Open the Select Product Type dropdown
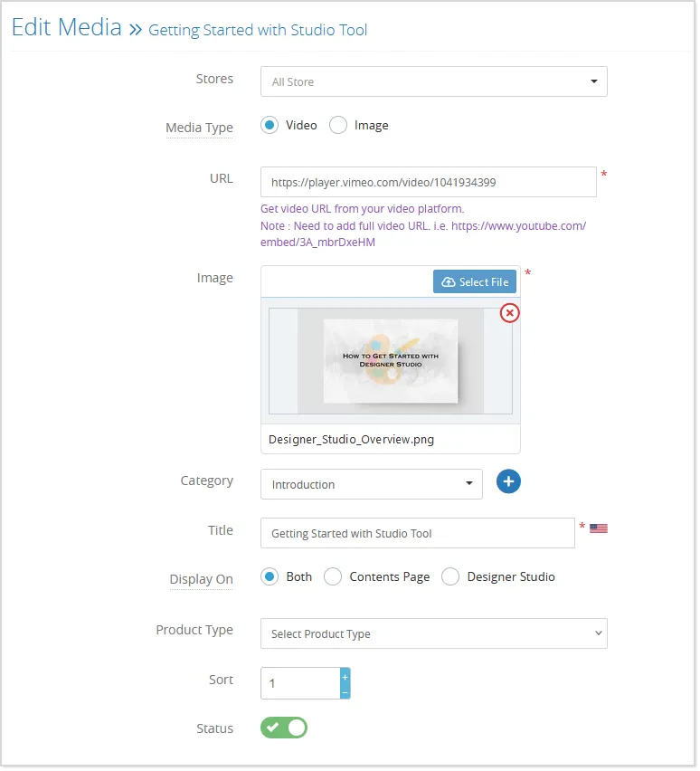The height and width of the screenshot is (771, 700). click(x=435, y=635)
